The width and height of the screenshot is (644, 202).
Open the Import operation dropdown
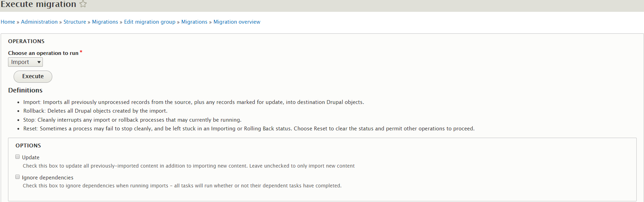point(25,62)
